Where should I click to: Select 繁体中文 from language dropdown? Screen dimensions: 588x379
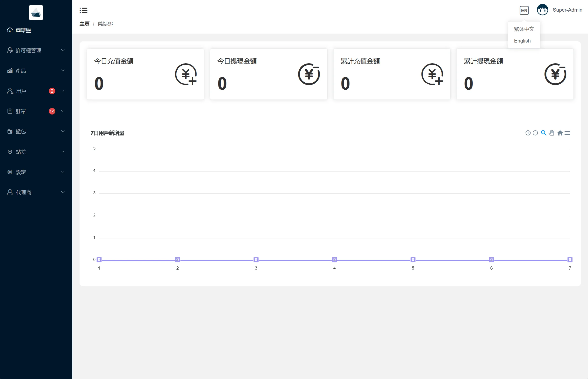click(x=524, y=29)
